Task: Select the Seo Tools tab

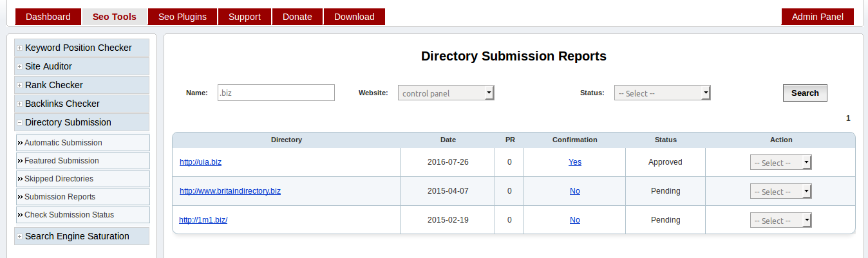Action: [115, 17]
